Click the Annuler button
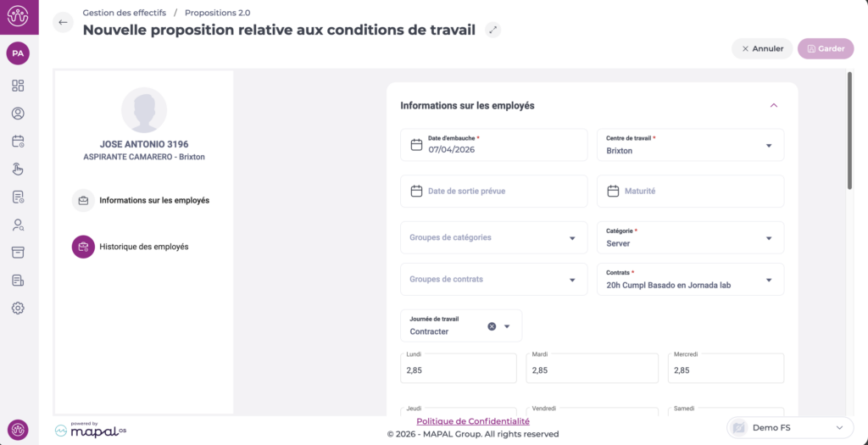The height and width of the screenshot is (445, 868). click(762, 49)
